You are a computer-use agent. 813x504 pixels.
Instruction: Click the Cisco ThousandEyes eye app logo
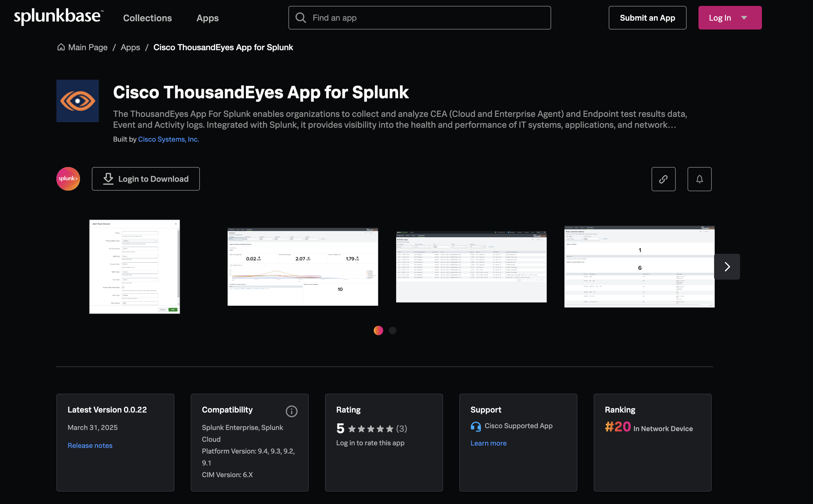click(77, 101)
